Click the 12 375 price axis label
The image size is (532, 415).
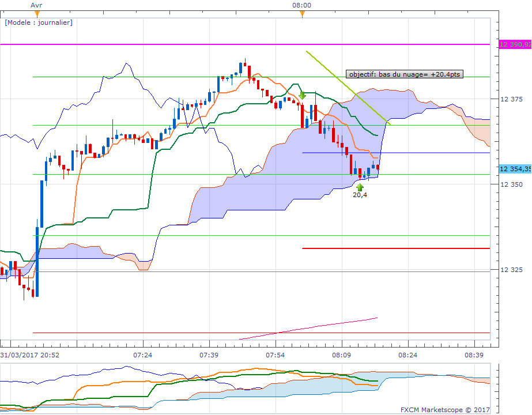click(512, 99)
